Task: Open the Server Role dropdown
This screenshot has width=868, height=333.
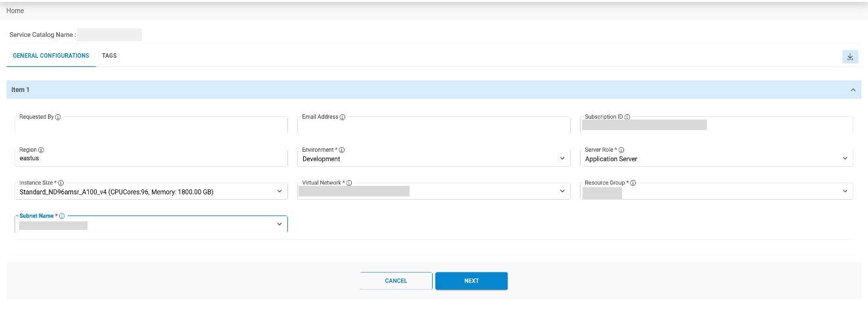Action: (717, 158)
